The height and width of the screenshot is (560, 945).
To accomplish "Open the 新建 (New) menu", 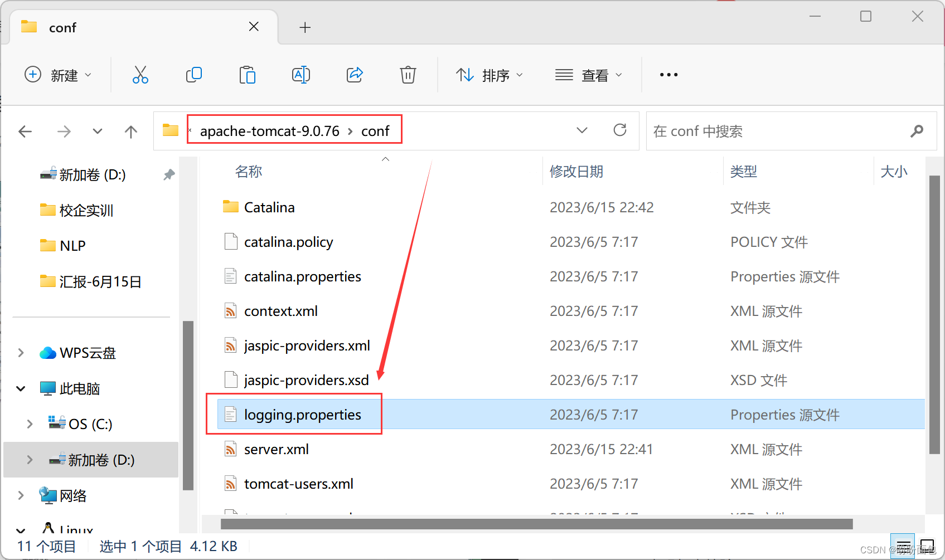I will [58, 75].
